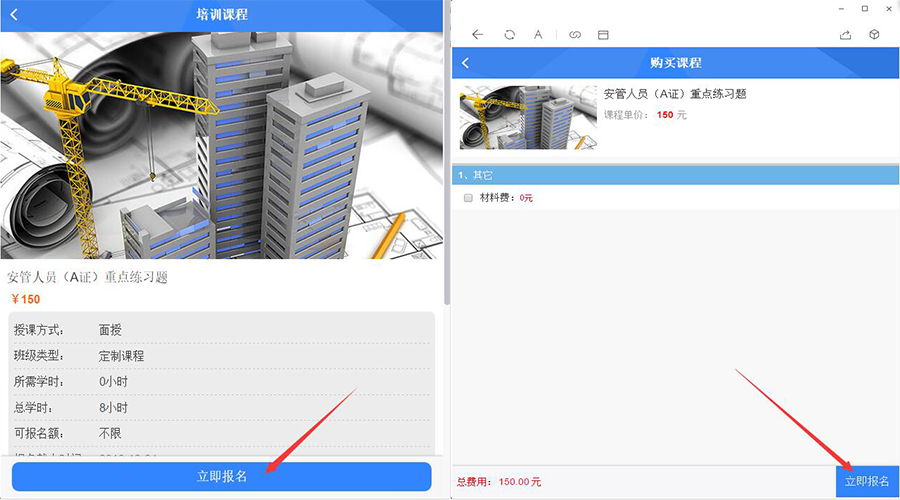This screenshot has height=500, width=900.
Task: Click the large crane and buildings banner
Action: [x=220, y=145]
